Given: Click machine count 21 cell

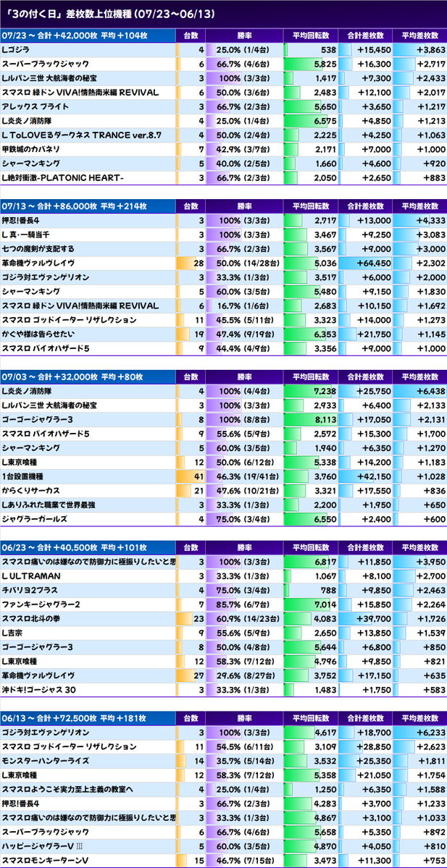Looking at the screenshot, I should tap(191, 490).
